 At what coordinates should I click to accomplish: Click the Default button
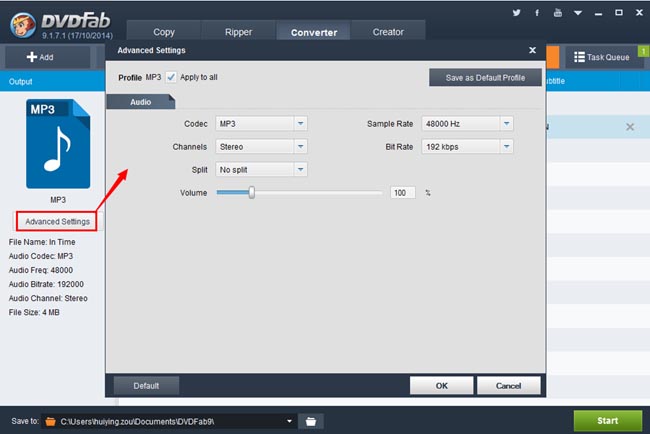(x=146, y=386)
